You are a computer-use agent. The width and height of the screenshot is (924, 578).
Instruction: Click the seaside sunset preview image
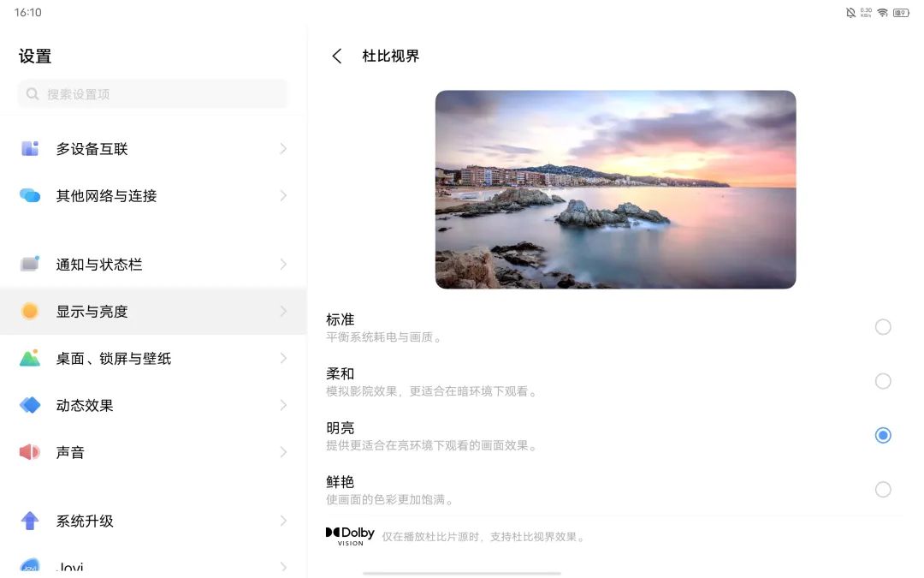615,189
